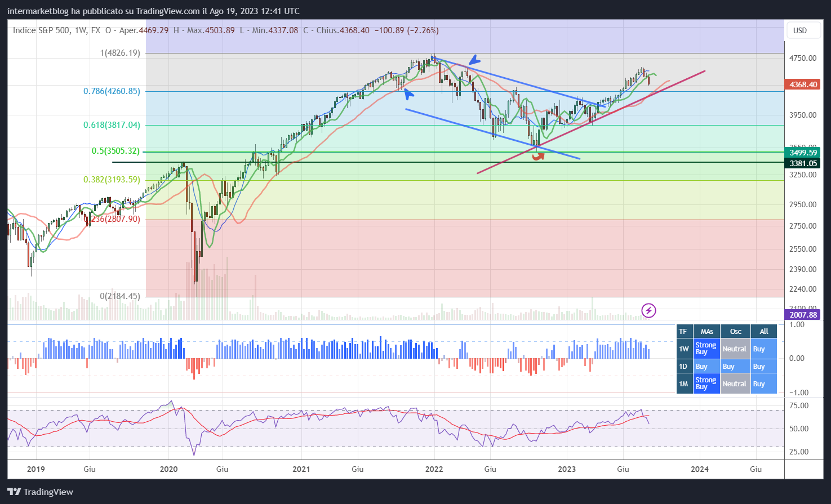Click the Strong Buy cell in the 1W row
The image size is (831, 504).
tap(706, 349)
